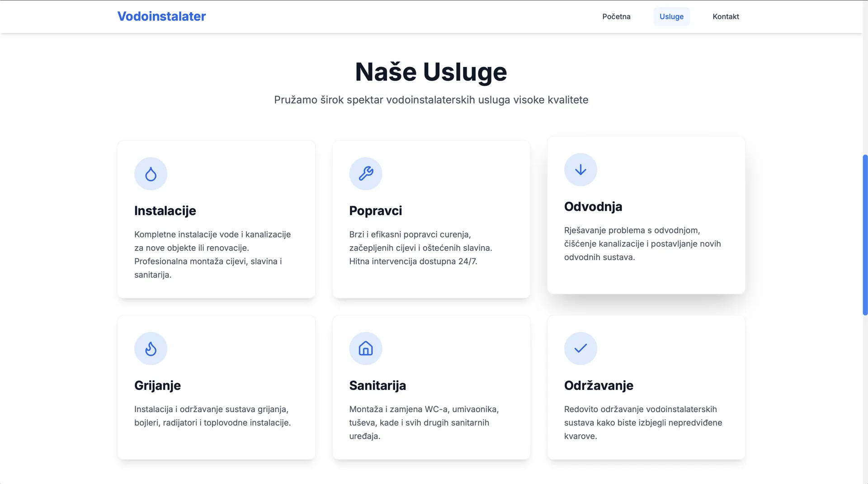Click the Održavanje card heading

(x=599, y=385)
